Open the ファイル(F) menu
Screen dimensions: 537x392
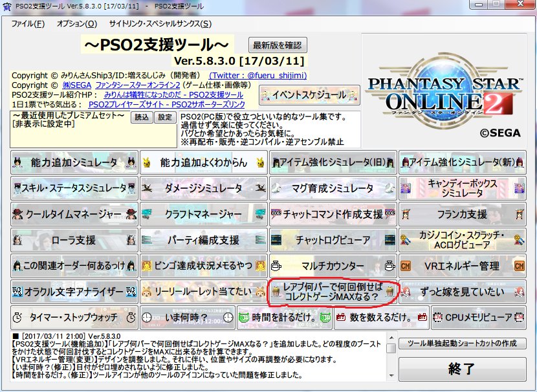click(28, 24)
